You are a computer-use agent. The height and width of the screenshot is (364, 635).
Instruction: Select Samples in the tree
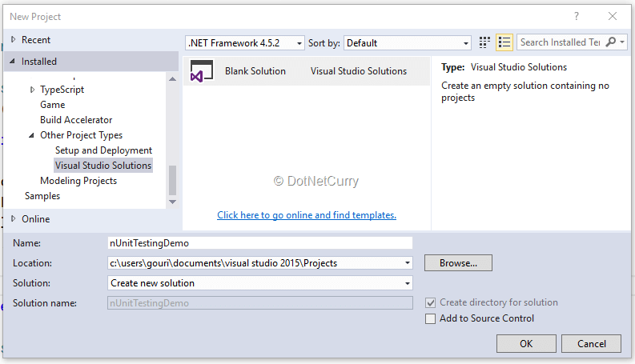pyautogui.click(x=42, y=196)
